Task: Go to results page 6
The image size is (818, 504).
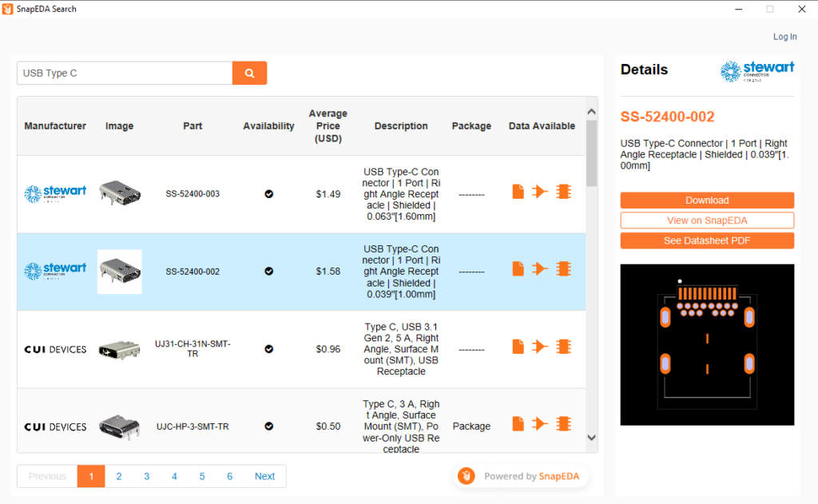Action: [x=229, y=476]
